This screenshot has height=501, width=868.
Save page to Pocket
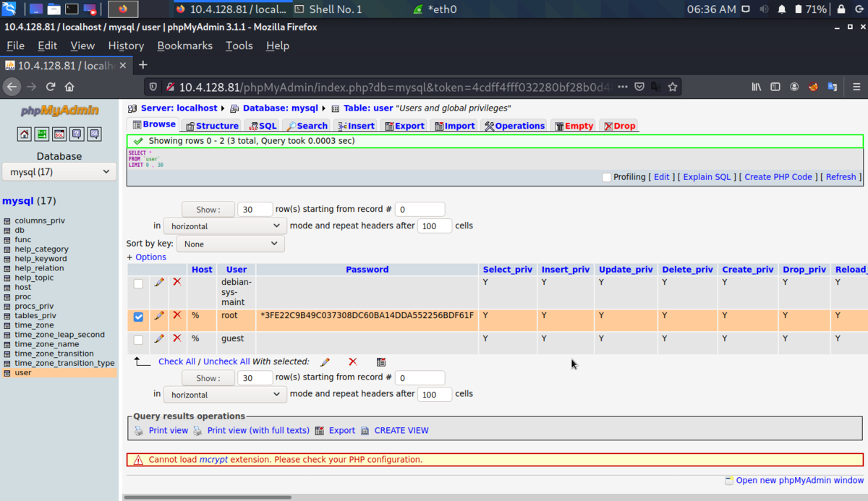pos(639,87)
